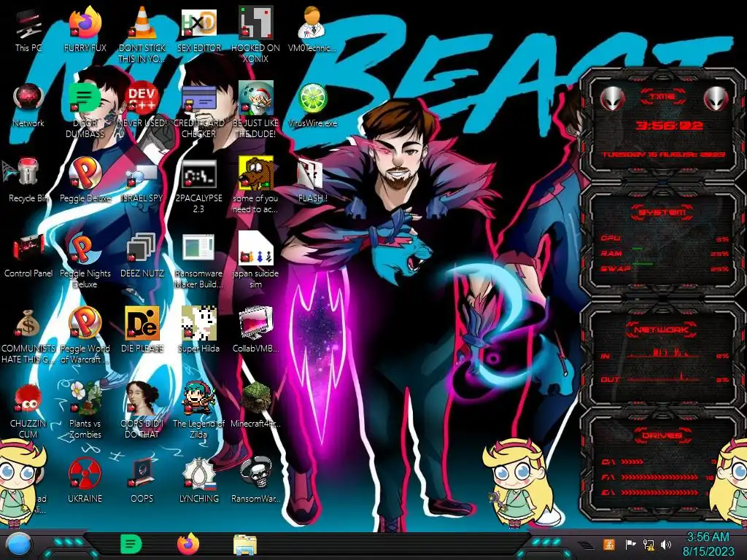Click the left alien head logo
This screenshot has width=747, height=560.
[x=612, y=98]
